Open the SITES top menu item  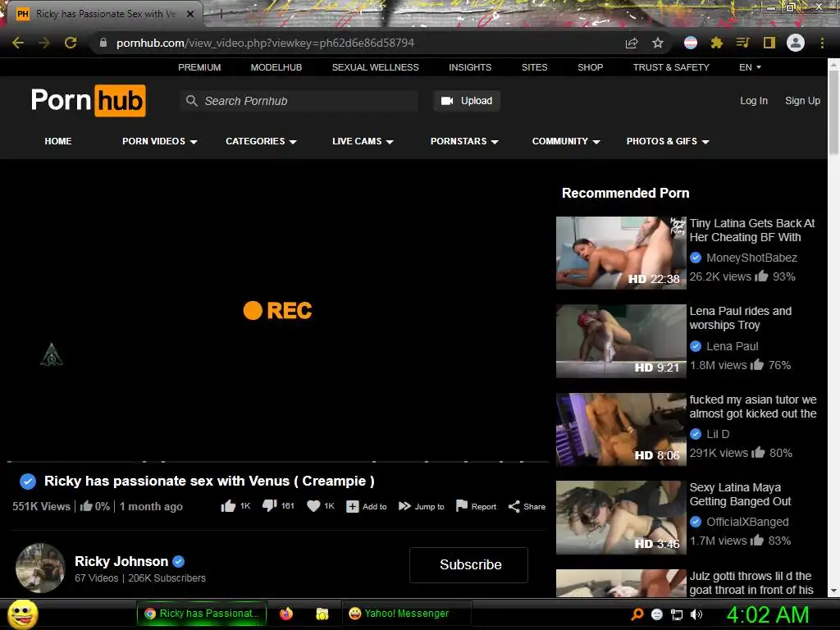pos(535,67)
